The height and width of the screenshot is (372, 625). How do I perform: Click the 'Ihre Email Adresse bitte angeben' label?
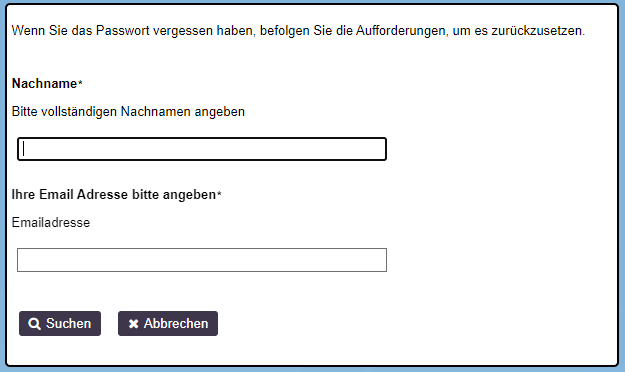(114, 195)
